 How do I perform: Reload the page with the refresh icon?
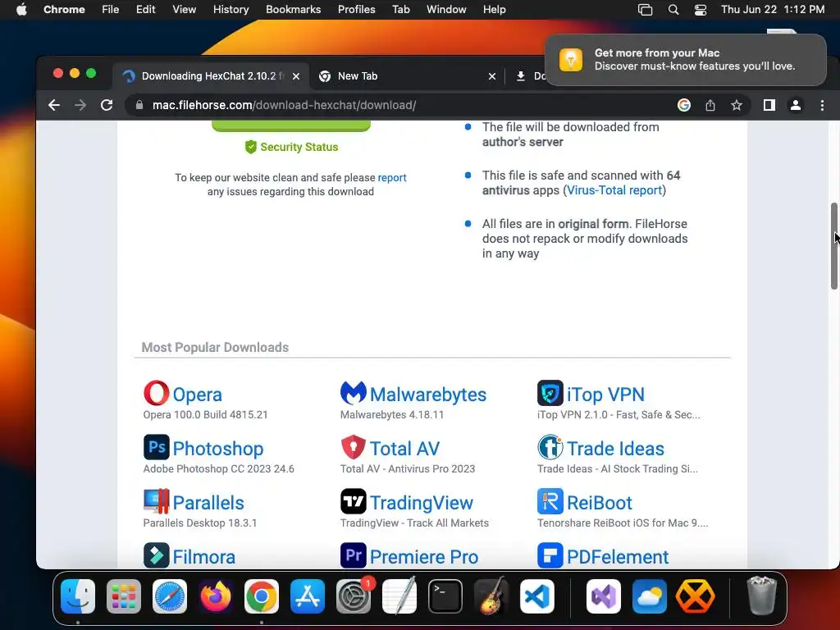point(107,105)
